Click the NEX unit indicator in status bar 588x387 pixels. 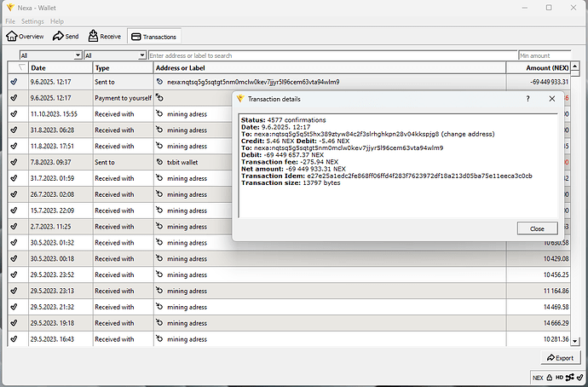coord(538,378)
